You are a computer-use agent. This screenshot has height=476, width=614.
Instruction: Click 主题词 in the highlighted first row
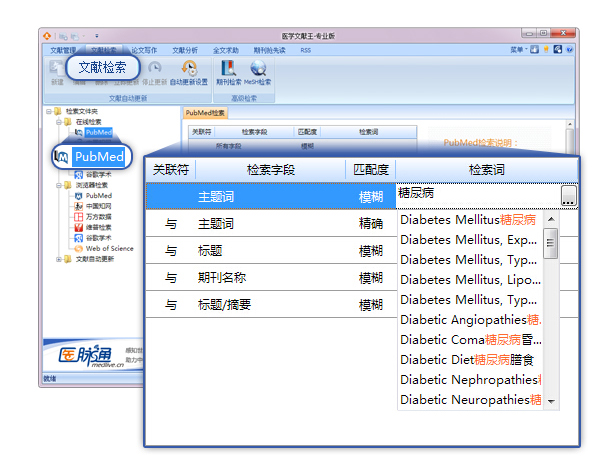pyautogui.click(x=216, y=197)
